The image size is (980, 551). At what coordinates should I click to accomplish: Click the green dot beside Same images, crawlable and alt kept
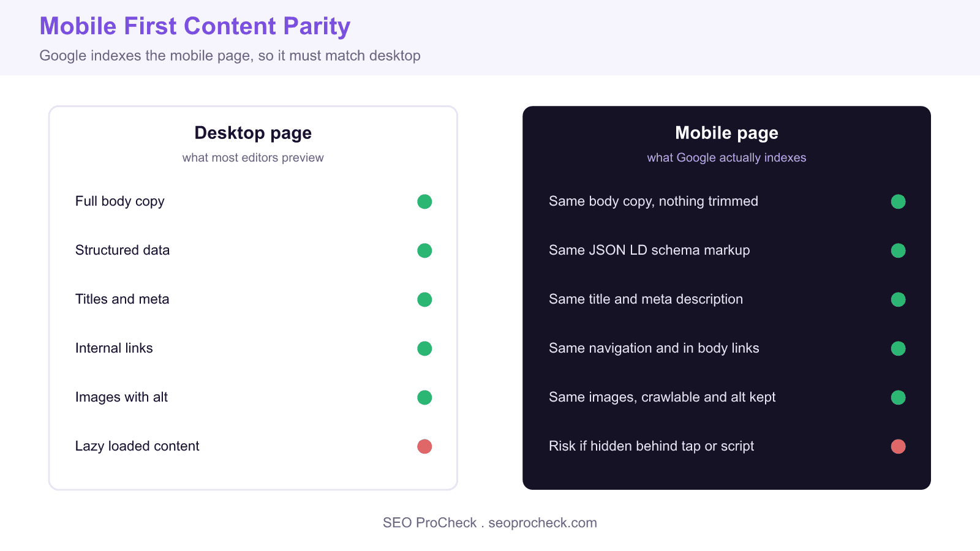coord(898,397)
